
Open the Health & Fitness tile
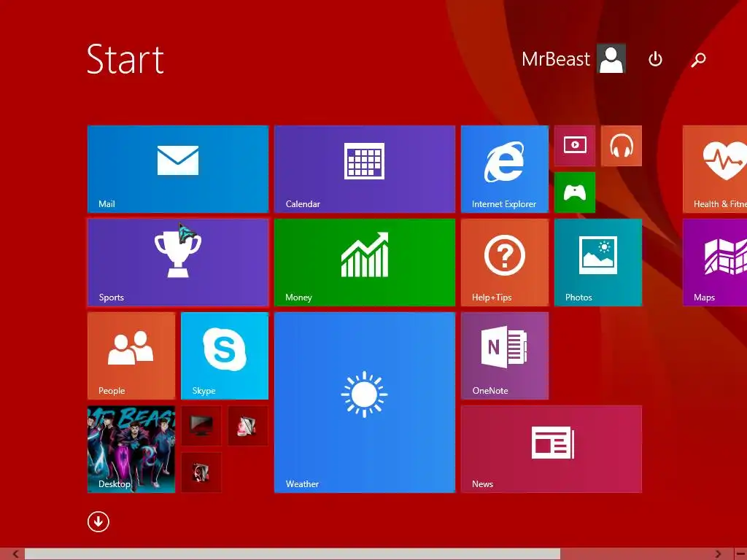coord(715,169)
